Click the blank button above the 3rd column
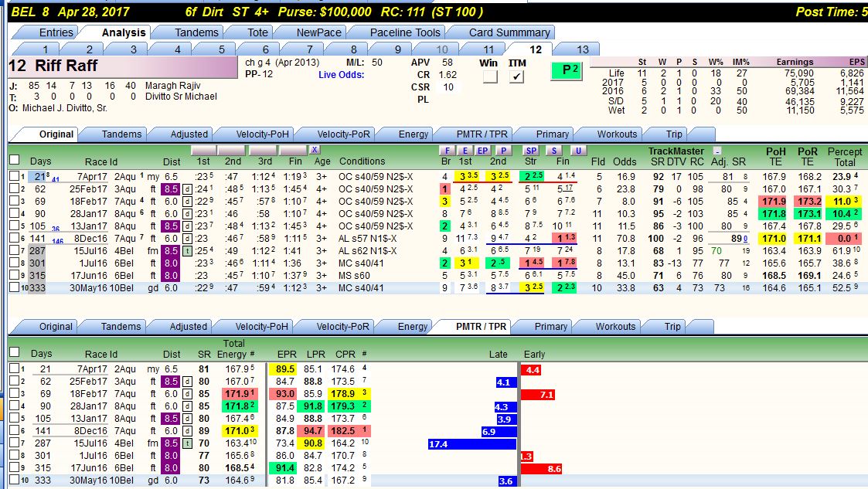The height and width of the screenshot is (489, 868). click(x=262, y=151)
